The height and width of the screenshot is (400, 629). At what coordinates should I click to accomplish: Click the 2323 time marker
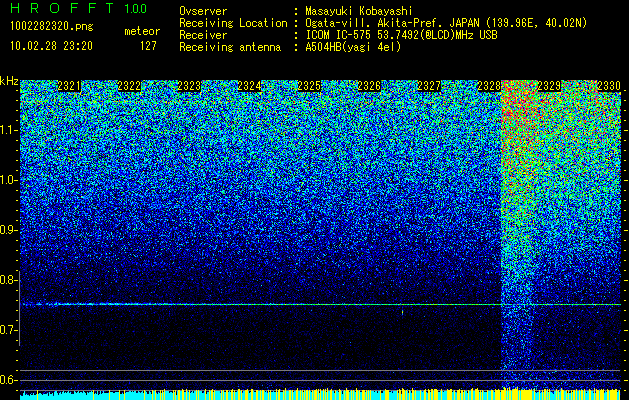189,86
